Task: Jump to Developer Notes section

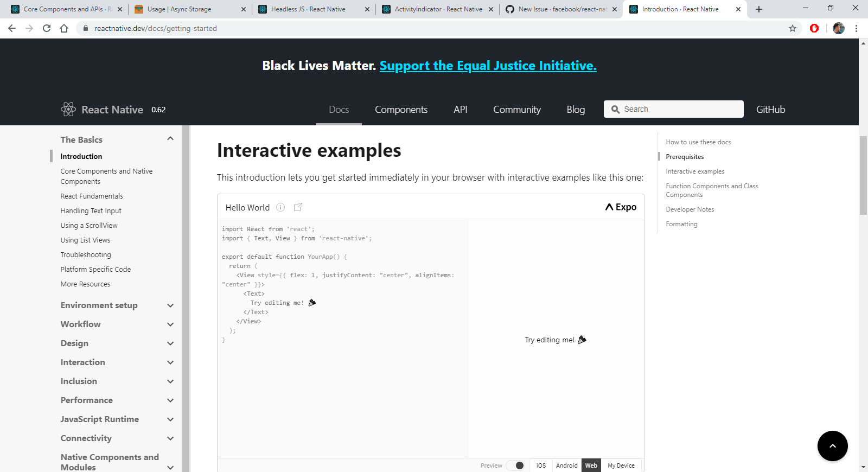Action: pos(690,209)
